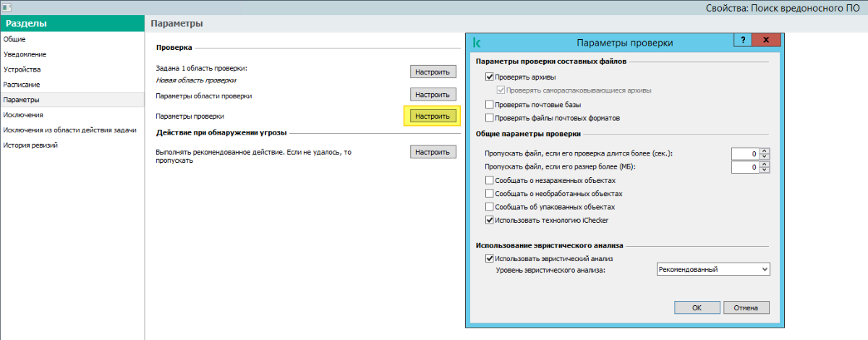Image resolution: width=868 pixels, height=340 pixels.
Task: Click the properties window icon at top-left
Action: pos(7,7)
